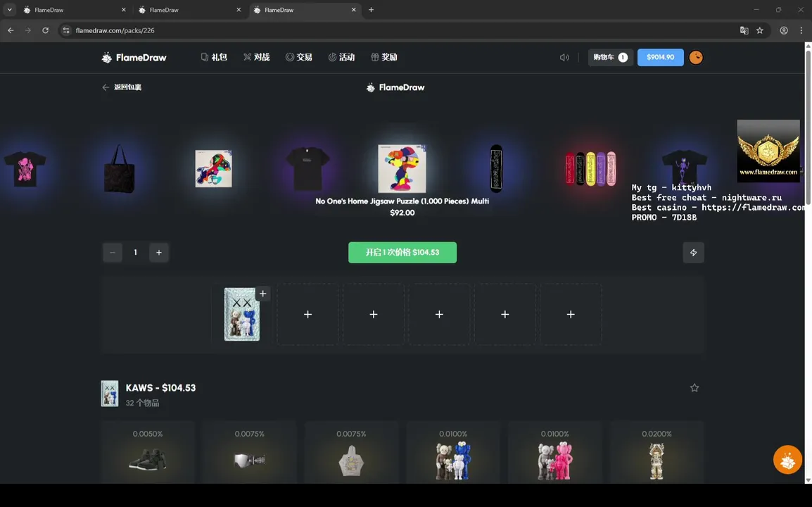Screen dimensions: 812x507
Task: Decrease open quantity with minus button
Action: tap(113, 253)
